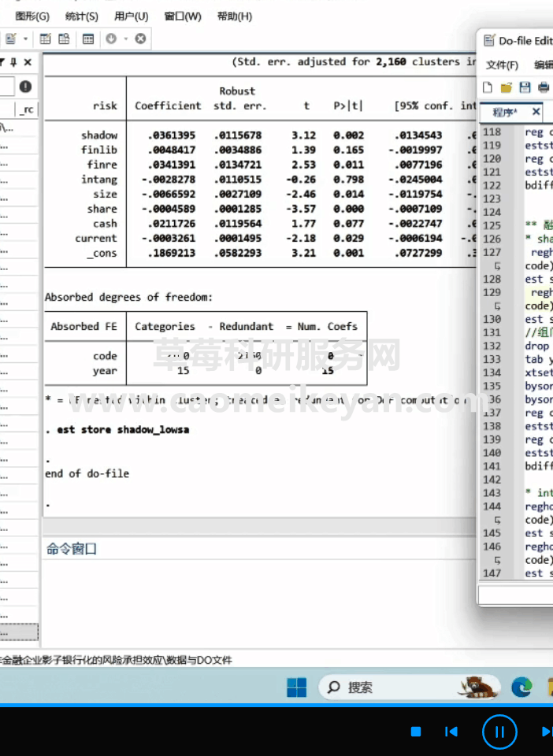Pause the video with the pause button

pos(499,732)
